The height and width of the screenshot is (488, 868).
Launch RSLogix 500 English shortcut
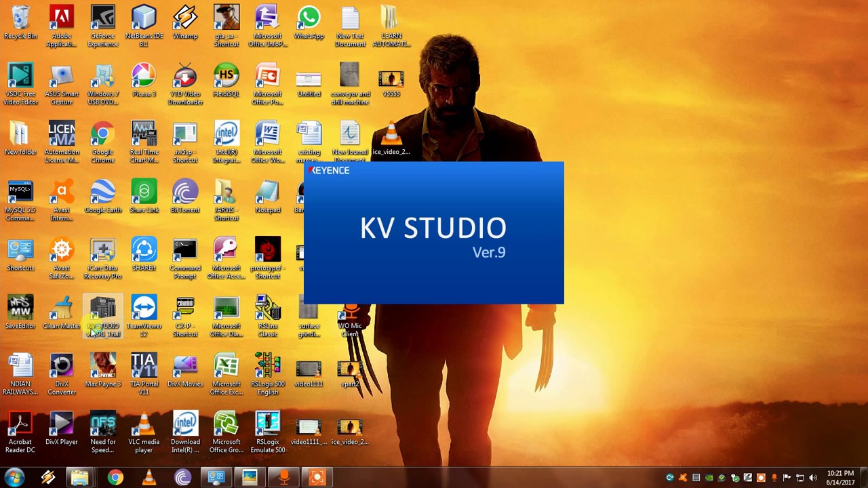point(267,375)
